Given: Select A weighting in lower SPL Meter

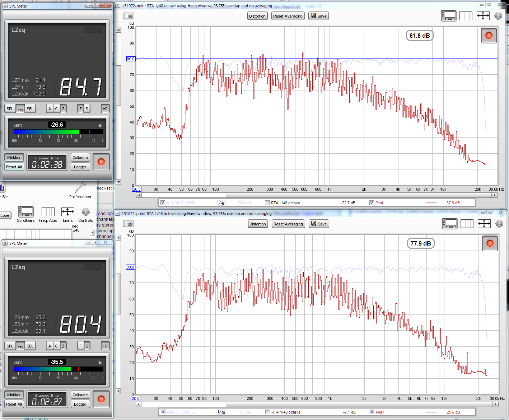Looking at the screenshot, I should point(50,346).
